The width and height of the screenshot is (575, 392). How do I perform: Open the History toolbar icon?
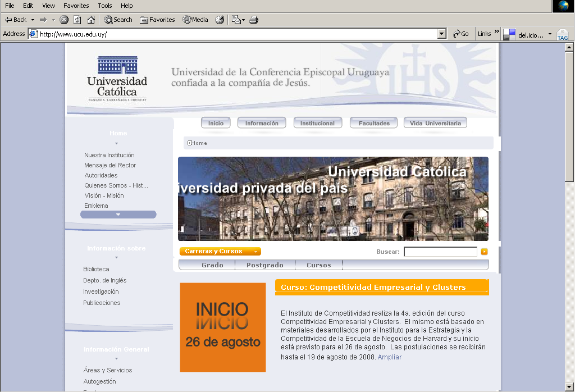pyautogui.click(x=220, y=20)
